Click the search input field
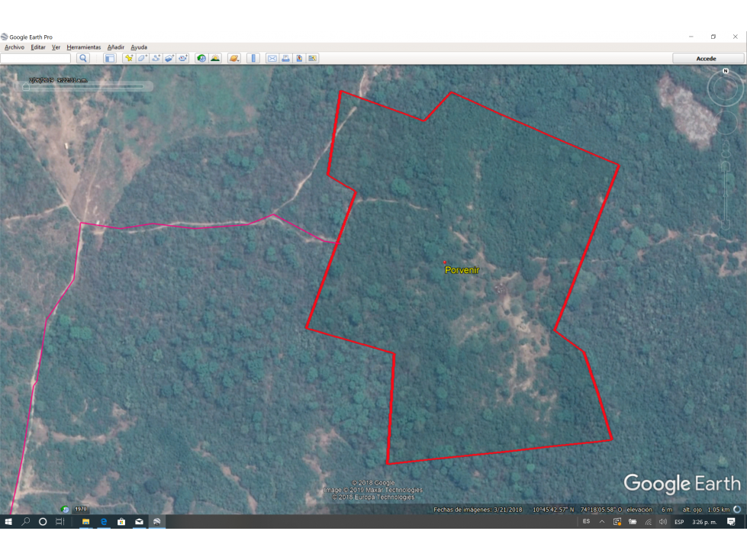The width and height of the screenshot is (747, 560). [36, 58]
